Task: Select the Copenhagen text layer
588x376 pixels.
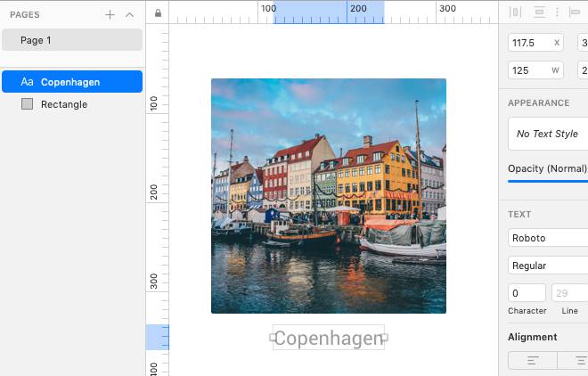Action: coord(71,82)
